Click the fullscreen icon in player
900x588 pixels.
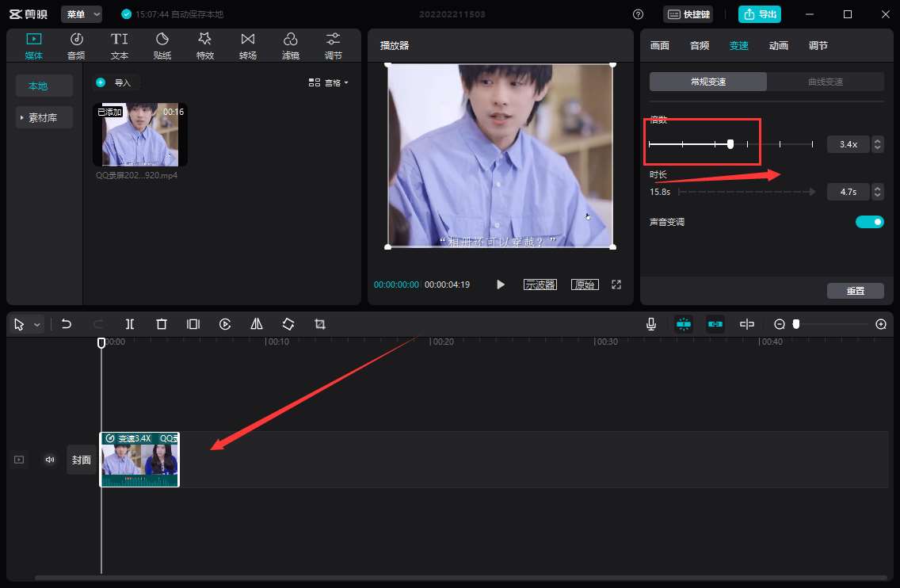[x=616, y=284]
